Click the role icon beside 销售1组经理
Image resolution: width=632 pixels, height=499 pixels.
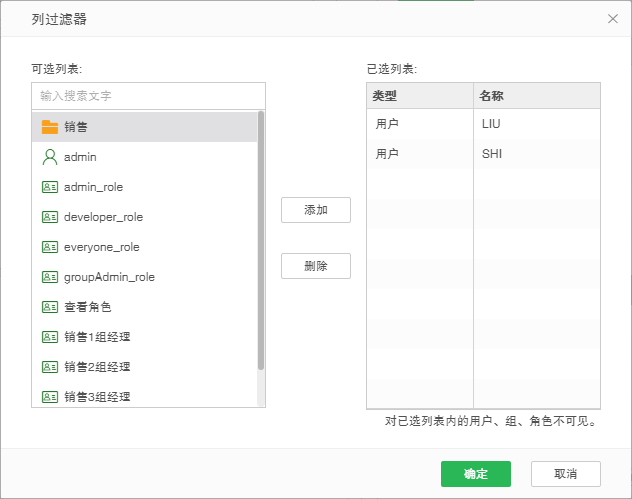pos(50,337)
